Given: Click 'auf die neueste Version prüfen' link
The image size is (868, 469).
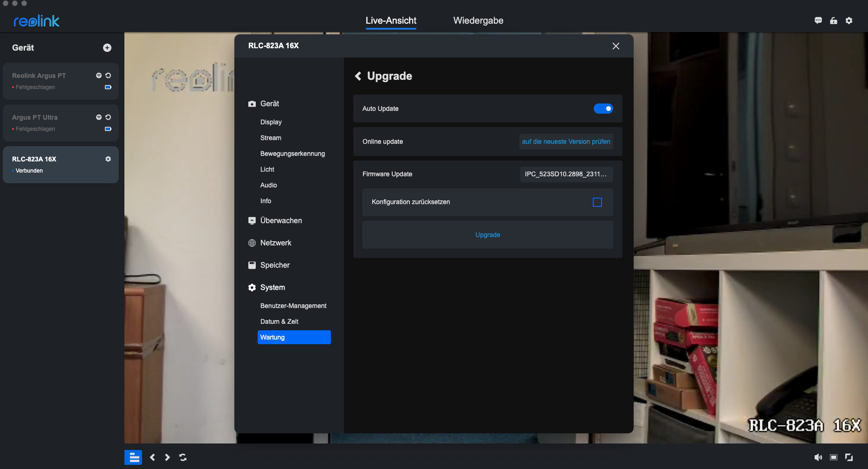Looking at the screenshot, I should click(x=566, y=141).
